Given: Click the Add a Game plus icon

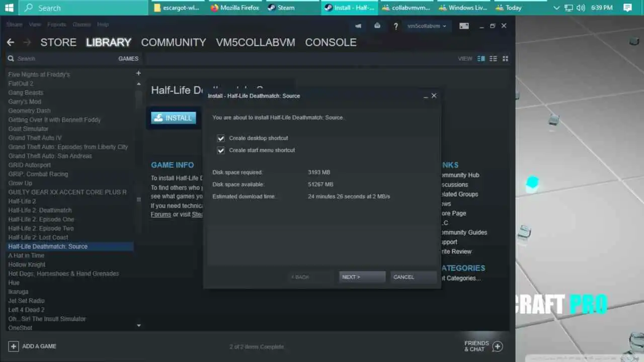Looking at the screenshot, I should point(14,346).
